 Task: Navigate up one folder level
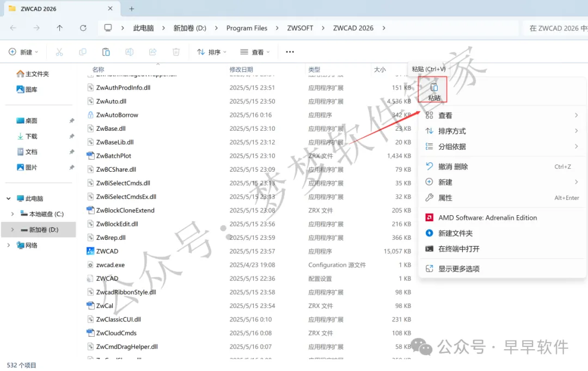coord(60,28)
